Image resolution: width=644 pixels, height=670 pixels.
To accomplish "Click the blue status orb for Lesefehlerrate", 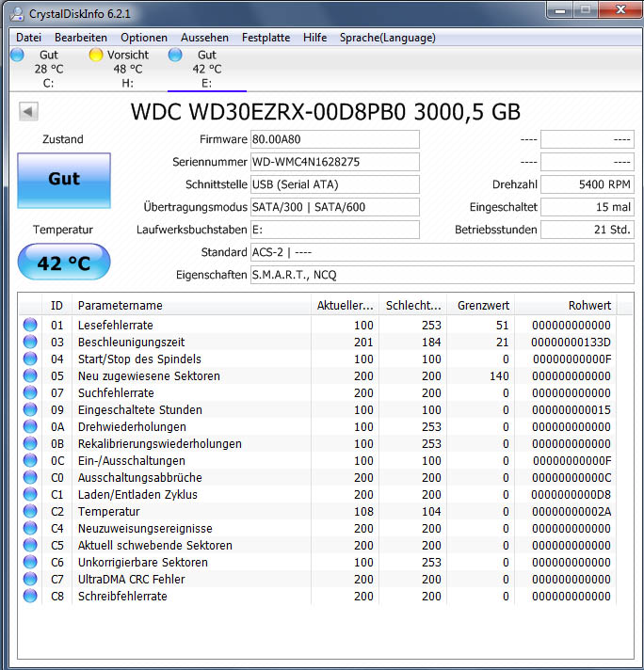I will 30,325.
